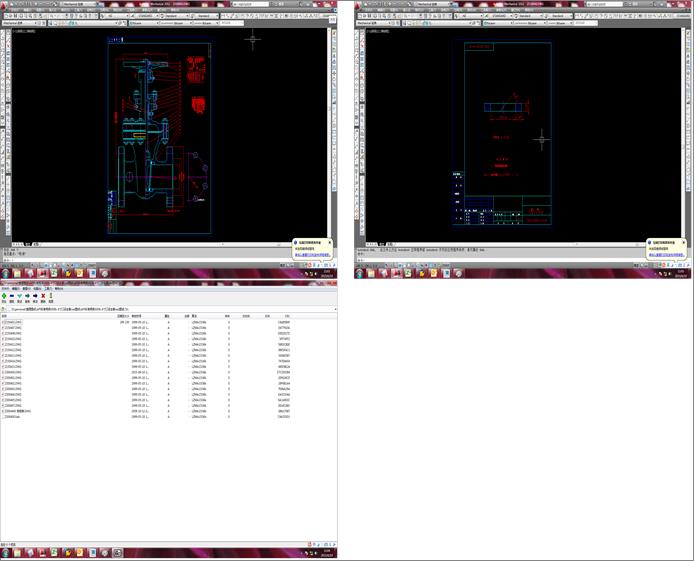Click the 7-Zip address path field
The height and width of the screenshot is (561, 694).
(170, 309)
